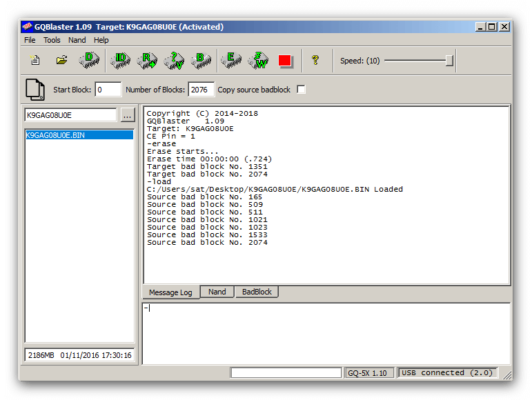Click the Number of Blocks input field
Screen dimensions: 532x400
tap(201, 90)
